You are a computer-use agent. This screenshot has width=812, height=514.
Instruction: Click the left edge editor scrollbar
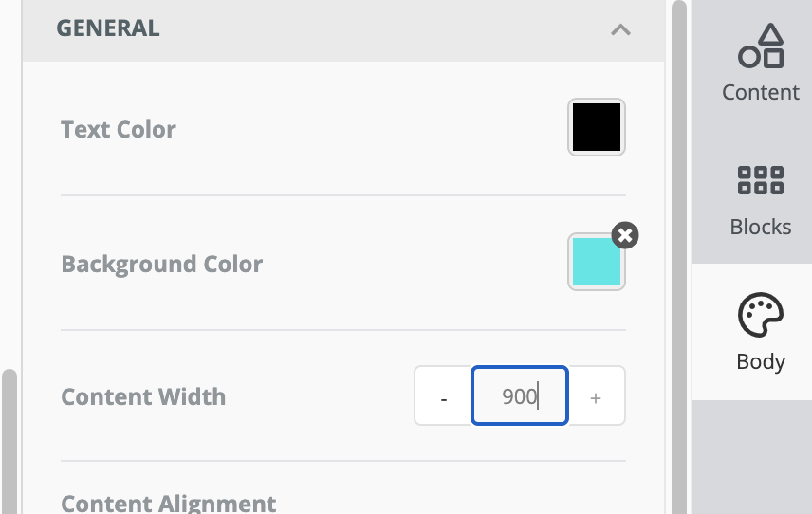point(9,442)
